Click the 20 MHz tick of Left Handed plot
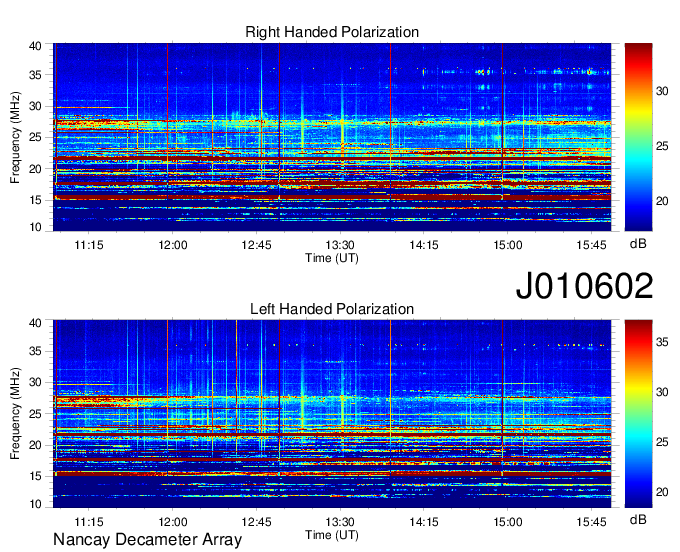 (x=35, y=445)
